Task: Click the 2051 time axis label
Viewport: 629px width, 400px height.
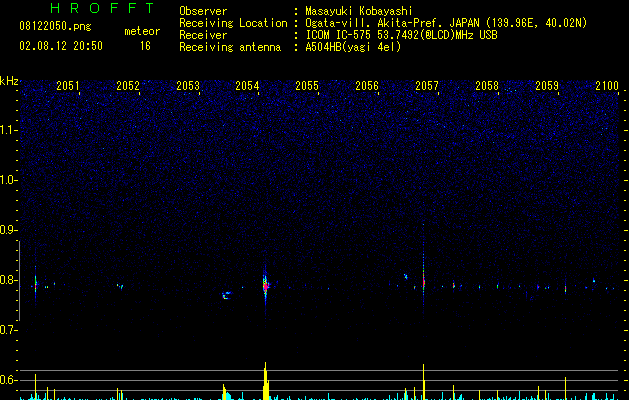Action: tap(68, 85)
